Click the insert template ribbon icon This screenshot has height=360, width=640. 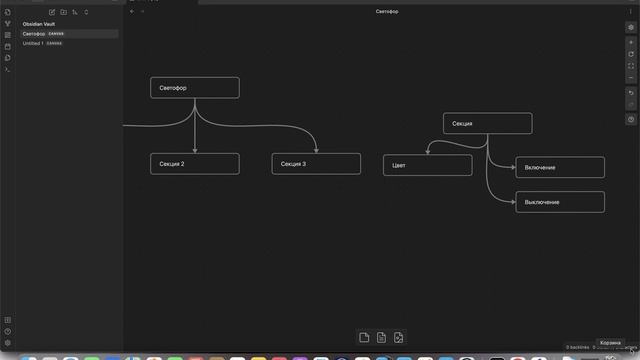(8, 58)
